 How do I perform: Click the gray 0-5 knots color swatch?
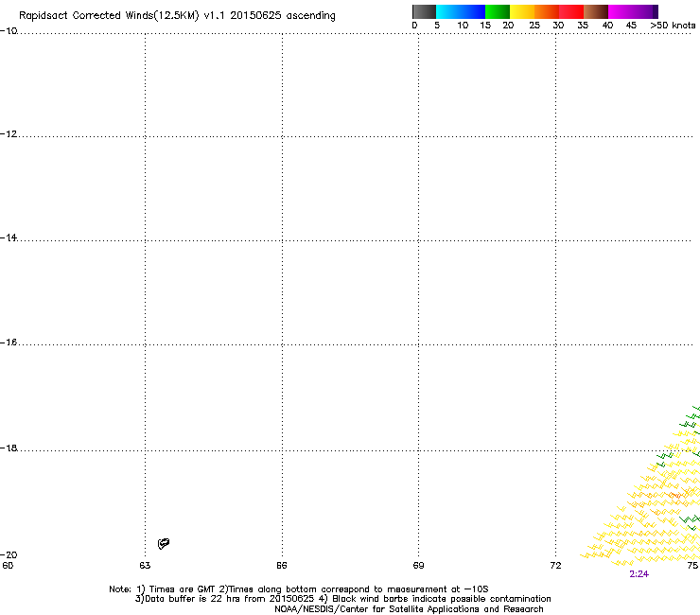(424, 11)
